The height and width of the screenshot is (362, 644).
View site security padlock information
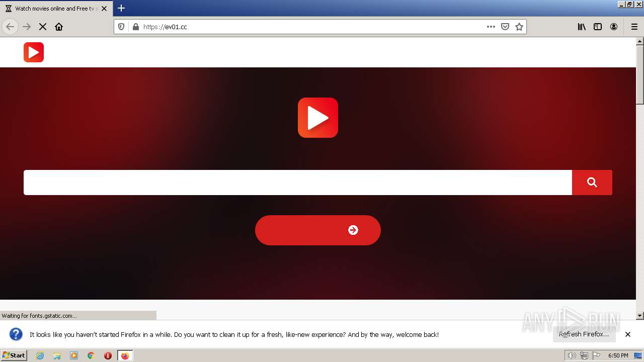[135, 27]
